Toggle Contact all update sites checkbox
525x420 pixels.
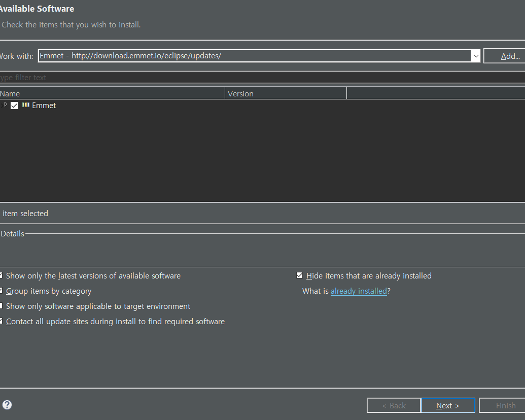(1, 321)
